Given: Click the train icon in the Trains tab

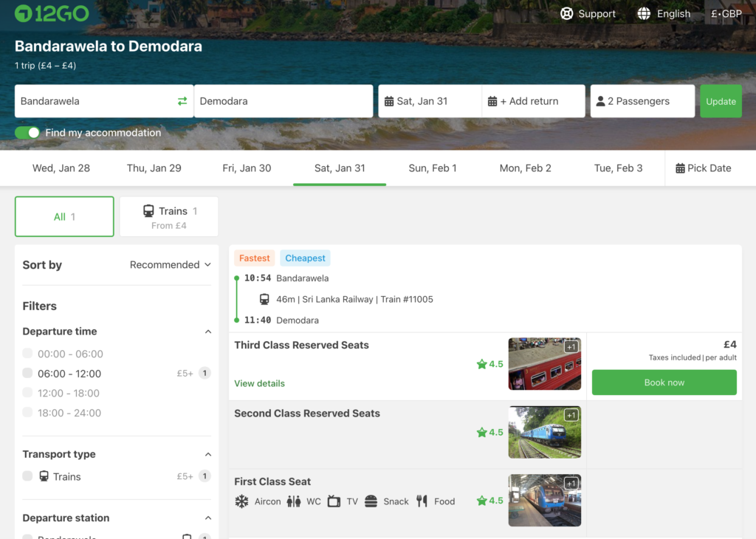Looking at the screenshot, I should point(148,211).
